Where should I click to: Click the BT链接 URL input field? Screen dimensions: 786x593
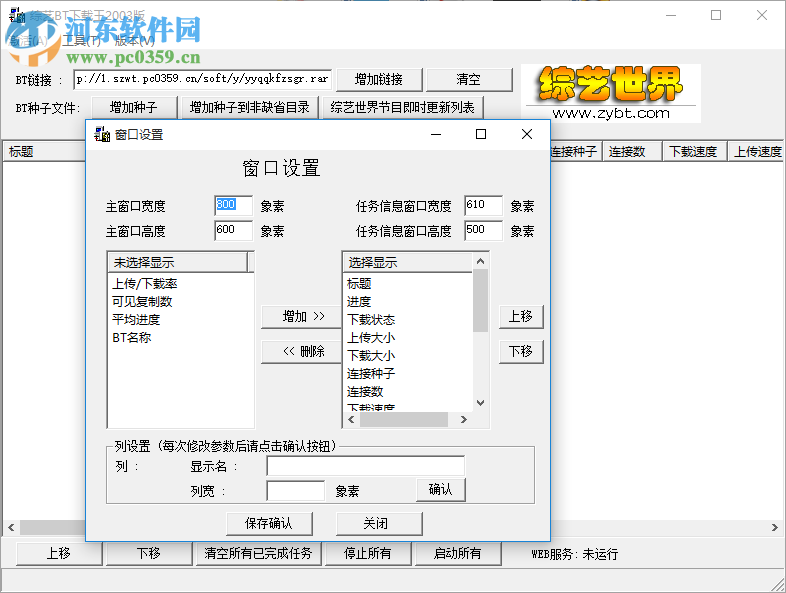[203, 79]
